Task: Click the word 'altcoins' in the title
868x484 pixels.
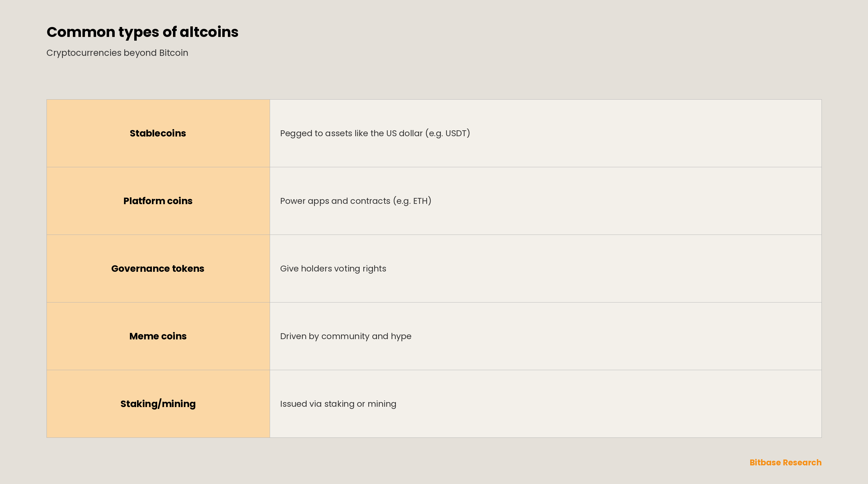Action: (209, 32)
